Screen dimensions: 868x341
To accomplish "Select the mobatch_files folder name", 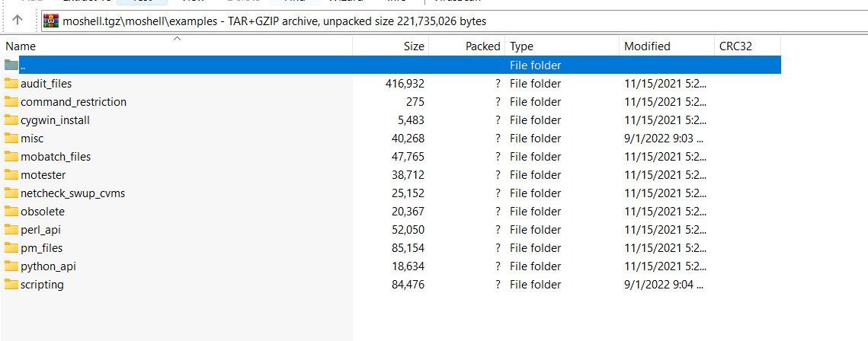I will coord(56,157).
